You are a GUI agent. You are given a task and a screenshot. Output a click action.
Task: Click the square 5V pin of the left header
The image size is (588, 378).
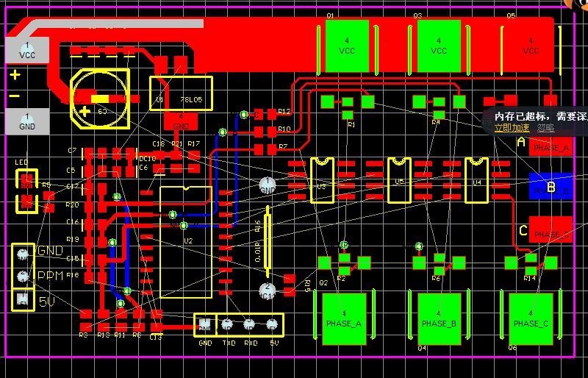click(x=23, y=299)
